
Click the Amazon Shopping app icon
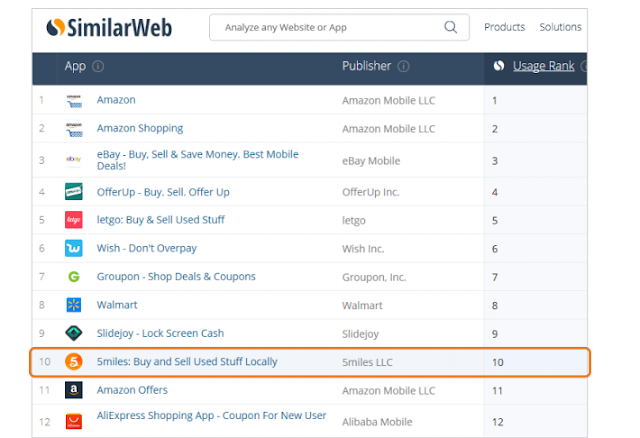click(74, 129)
